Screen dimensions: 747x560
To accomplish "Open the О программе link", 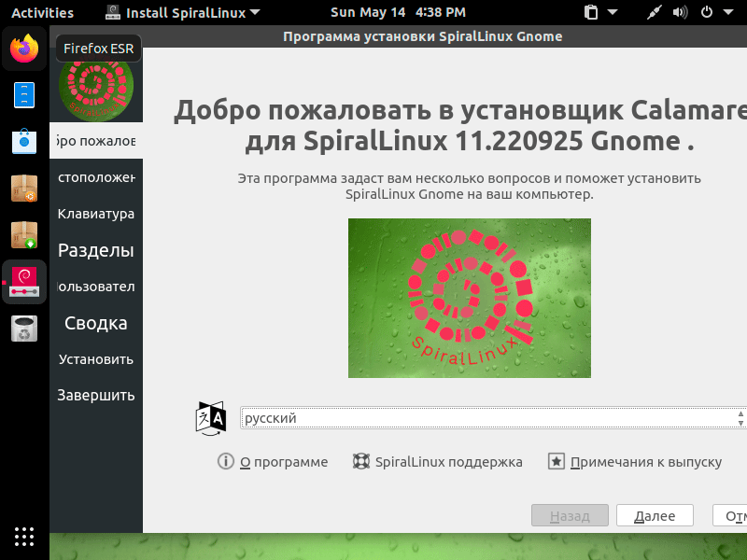I will click(284, 462).
